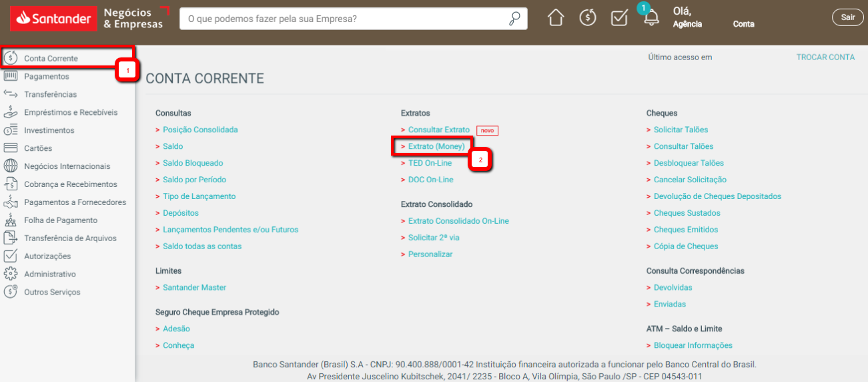Click Empréstimos e Recebíveis hand icon
This screenshot has height=382, width=868.
[11, 112]
